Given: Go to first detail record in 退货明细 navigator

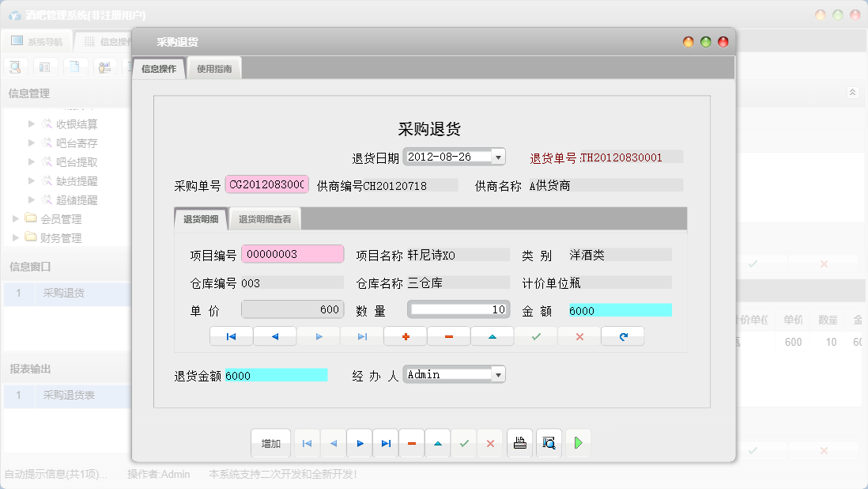Looking at the screenshot, I should [232, 336].
